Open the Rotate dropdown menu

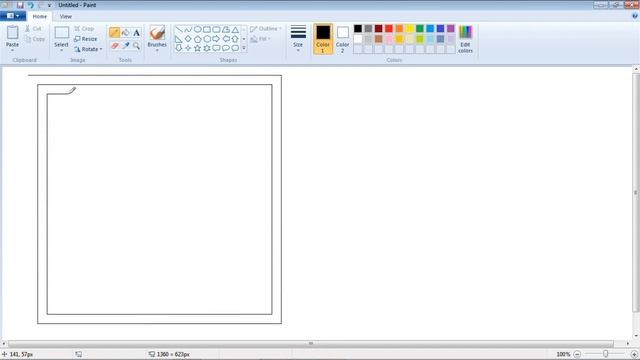[88, 49]
